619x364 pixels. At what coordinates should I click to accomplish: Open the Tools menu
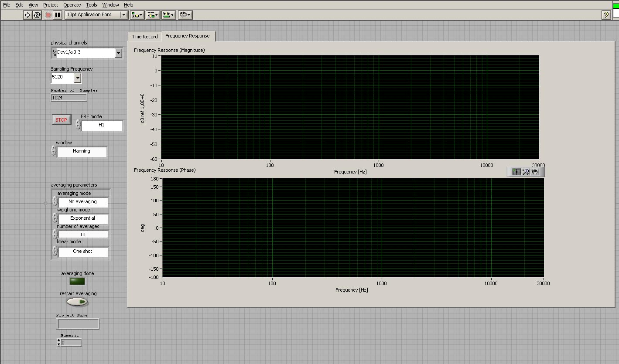point(92,5)
